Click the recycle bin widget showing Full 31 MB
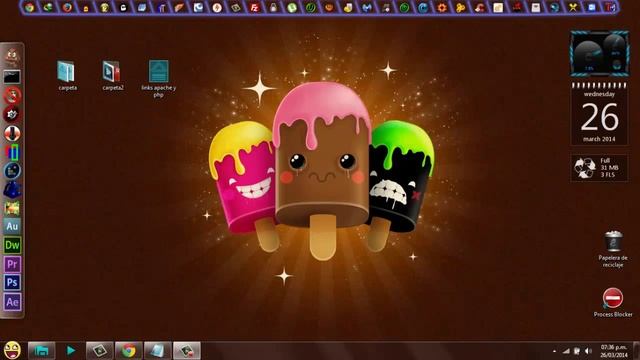 point(599,168)
